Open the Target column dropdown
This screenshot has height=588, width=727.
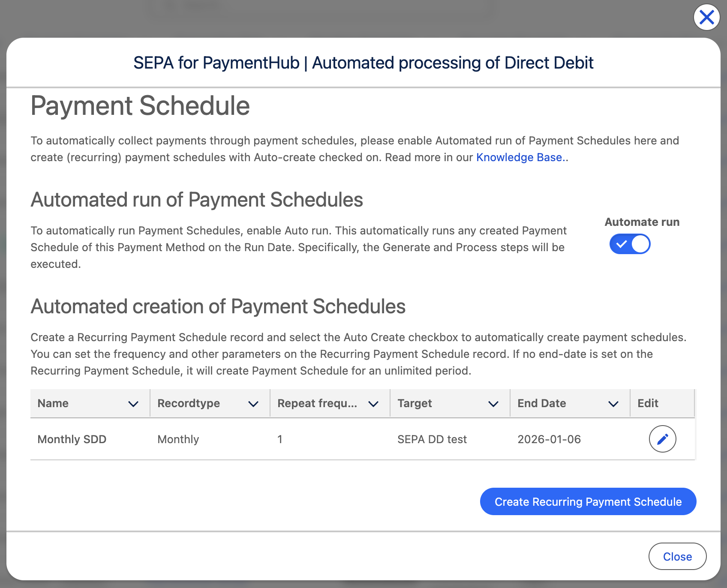pyautogui.click(x=493, y=403)
